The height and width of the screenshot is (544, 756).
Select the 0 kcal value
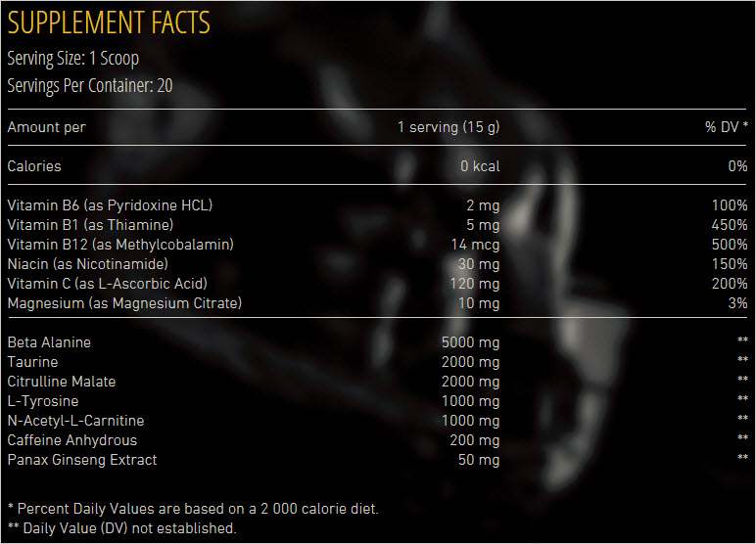pos(480,166)
